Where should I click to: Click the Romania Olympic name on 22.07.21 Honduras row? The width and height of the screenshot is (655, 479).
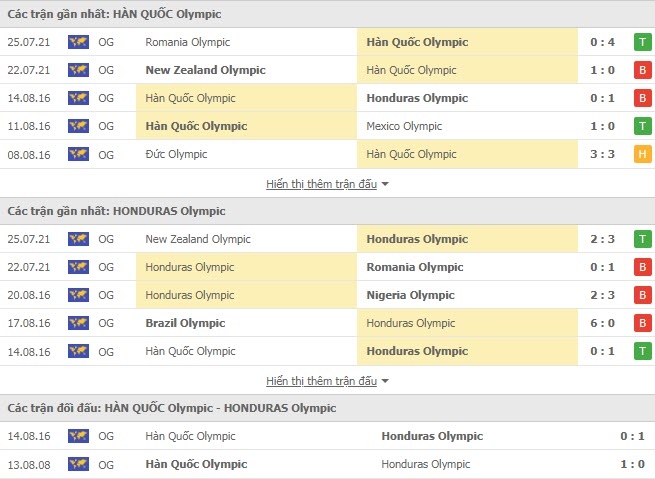pos(415,267)
